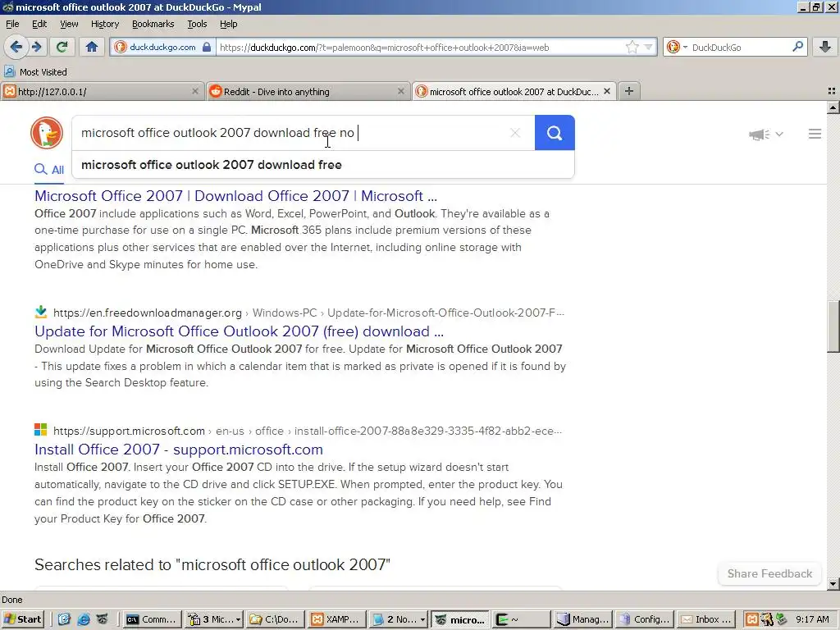
Task: Switch to the XAMPP taskbar window
Action: pos(337,619)
